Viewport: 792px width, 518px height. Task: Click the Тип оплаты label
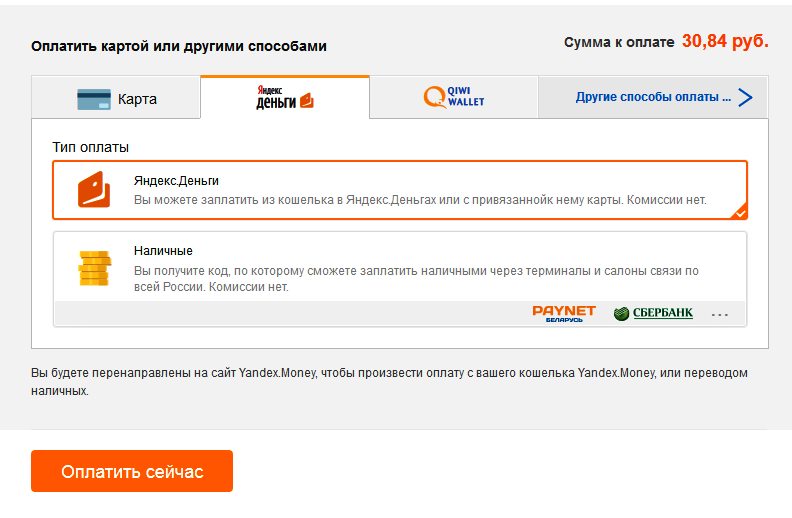(90, 147)
